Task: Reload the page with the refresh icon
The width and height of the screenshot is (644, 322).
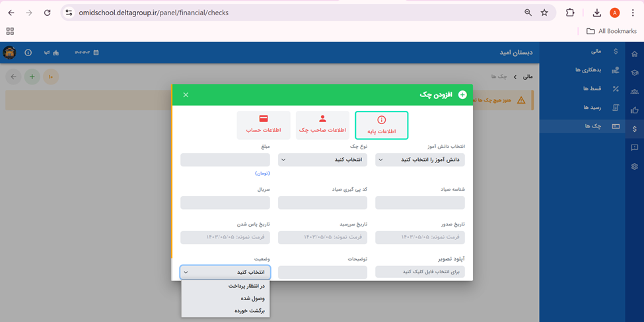Action: coord(48,13)
